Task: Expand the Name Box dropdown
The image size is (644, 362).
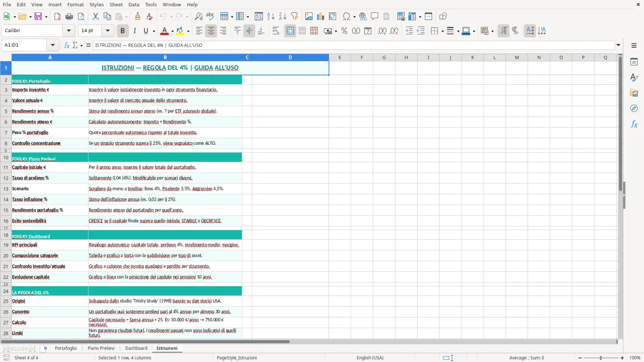Action: tap(53, 46)
